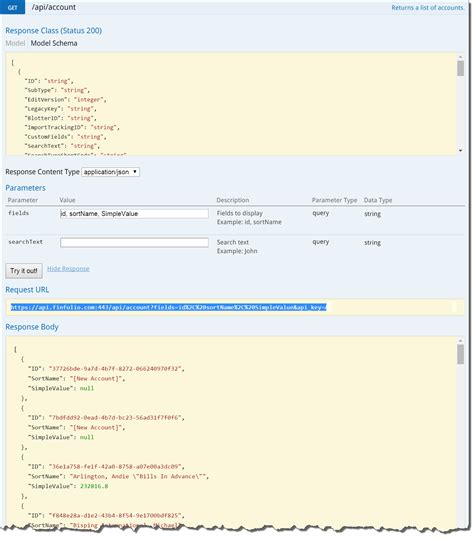Image resolution: width=474 pixels, height=539 pixels.
Task: Click the model schema scrollbar thumb
Action: click(x=460, y=68)
